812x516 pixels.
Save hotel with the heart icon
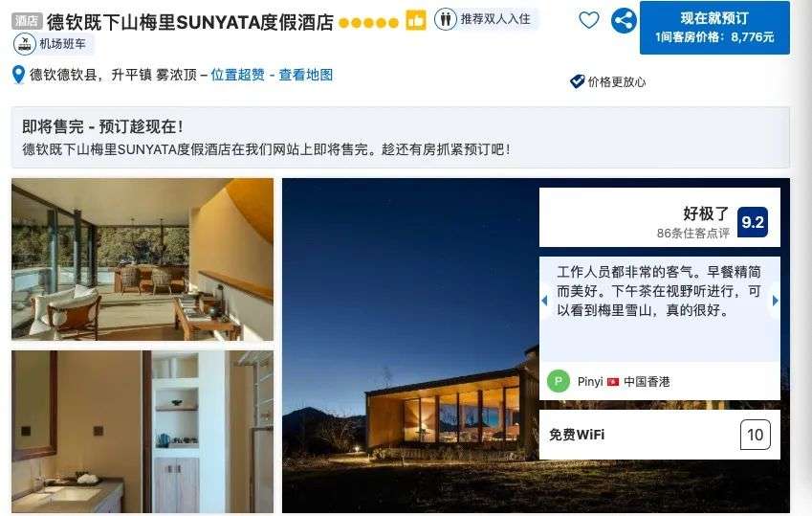pyautogui.click(x=589, y=21)
